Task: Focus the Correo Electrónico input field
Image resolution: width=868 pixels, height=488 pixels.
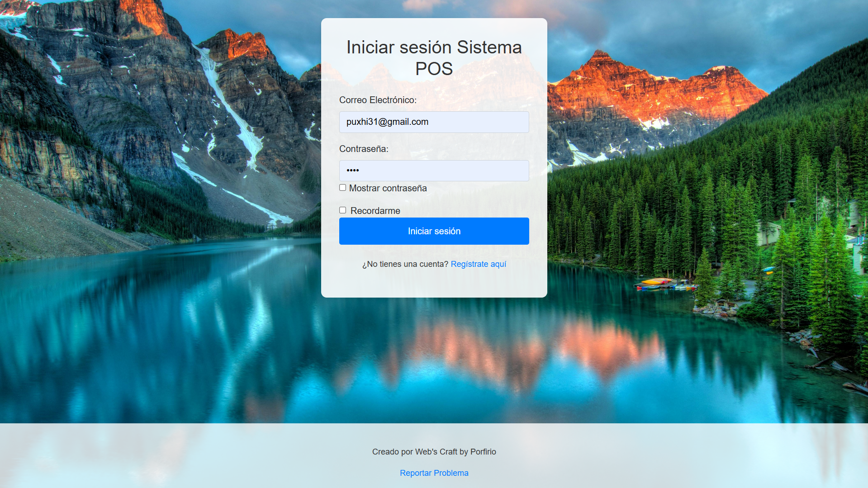Action: pos(434,122)
